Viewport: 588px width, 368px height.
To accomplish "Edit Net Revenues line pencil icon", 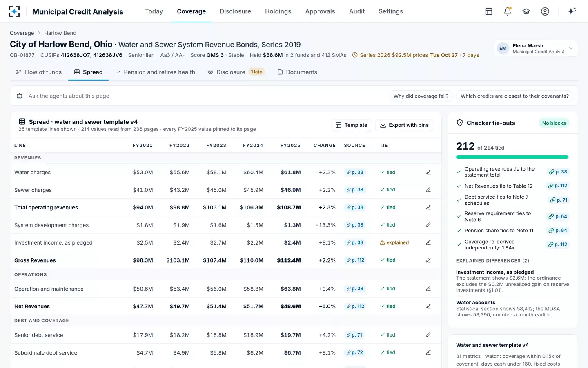I will click(x=428, y=306).
